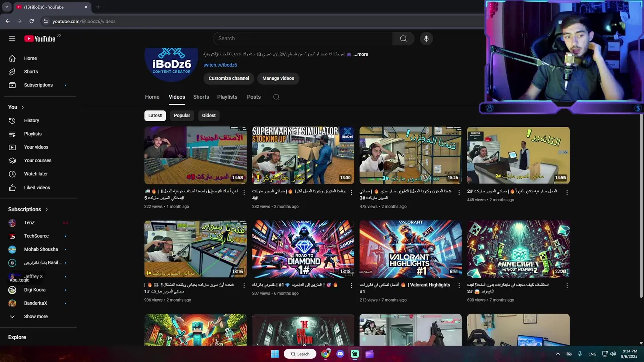Open the browser tab search dropdown
Image resolution: width=644 pixels, height=362 pixels.
[7, 7]
